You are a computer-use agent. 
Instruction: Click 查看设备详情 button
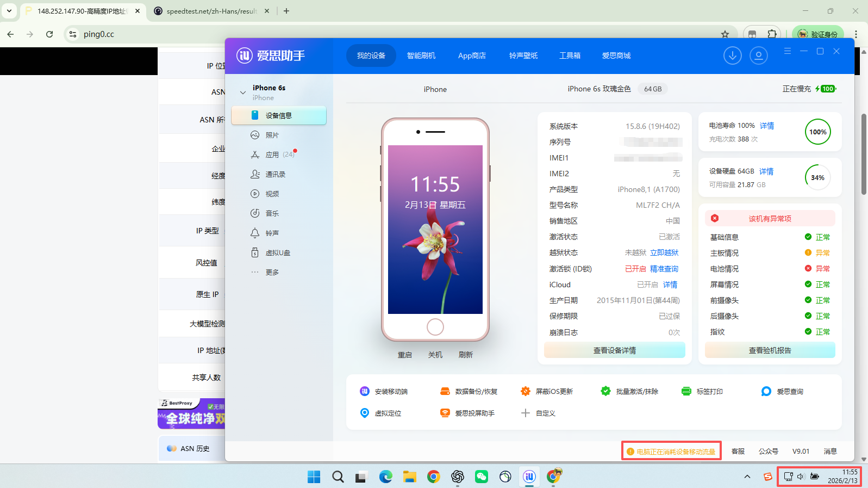click(x=614, y=350)
